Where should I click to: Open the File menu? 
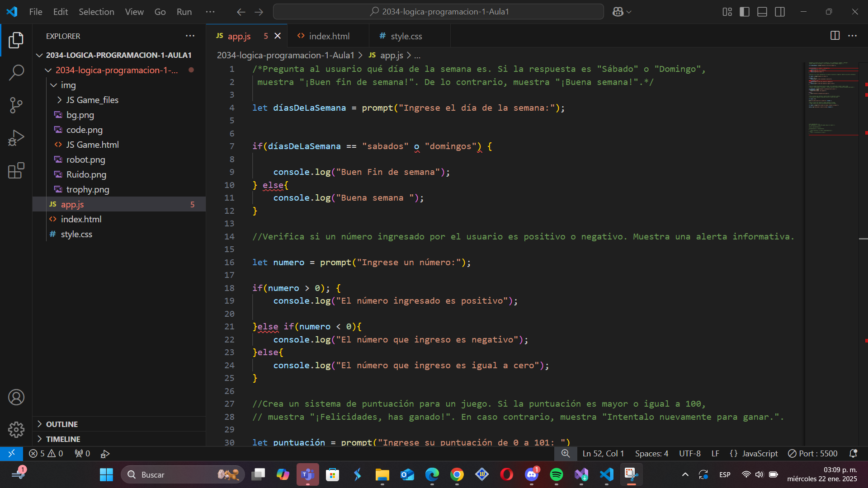(36, 12)
